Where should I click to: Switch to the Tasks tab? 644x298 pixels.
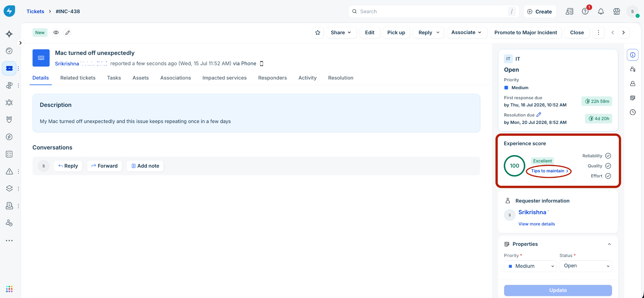coord(114,78)
